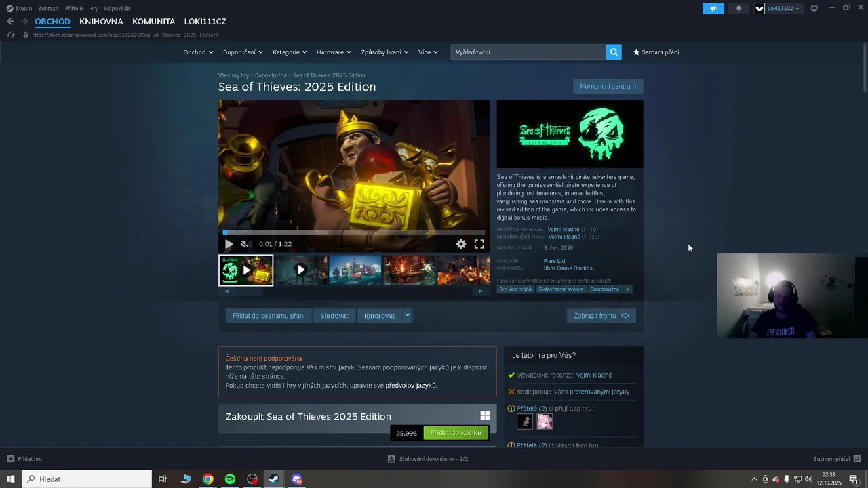Select the first trailer thumbnail with logo
Viewport: 868px width, 488px height.
(246, 270)
